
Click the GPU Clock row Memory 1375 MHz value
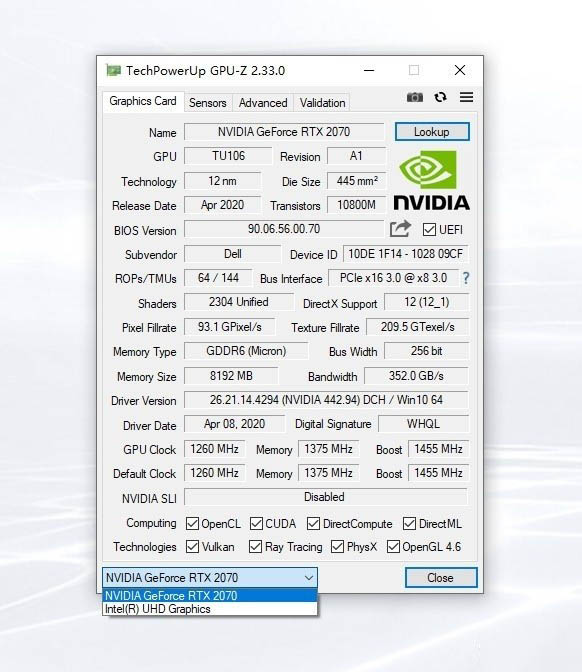pyautogui.click(x=328, y=449)
